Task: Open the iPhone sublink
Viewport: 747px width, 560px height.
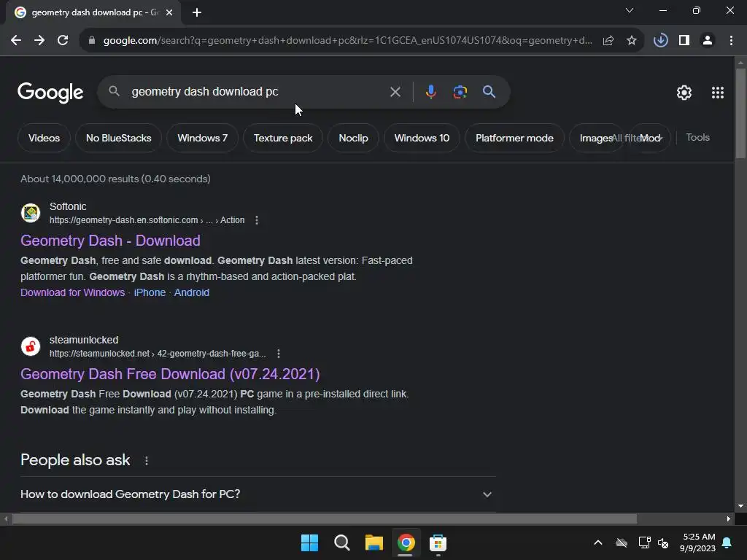Action: (x=150, y=292)
